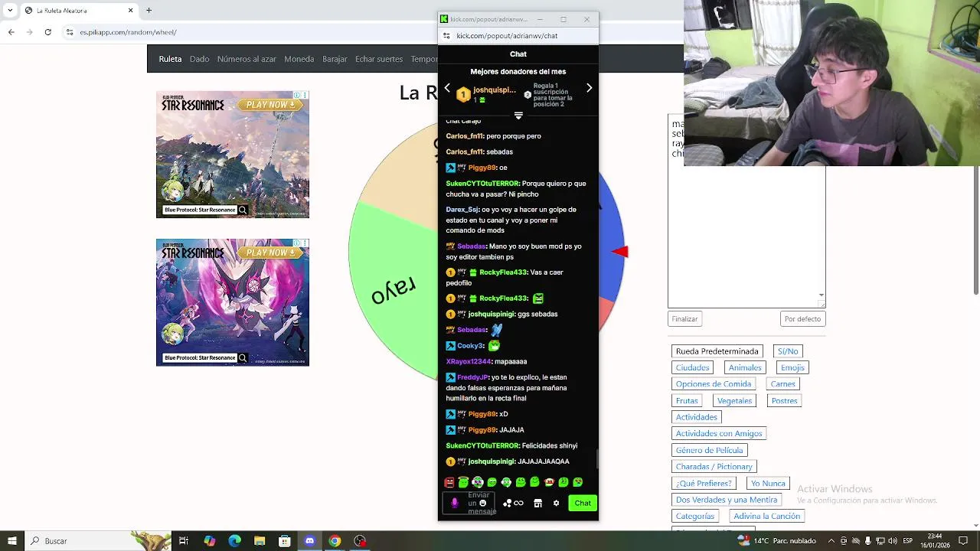Viewport: 980px width, 551px height.
Task: Send message with green Chat button
Action: click(583, 503)
